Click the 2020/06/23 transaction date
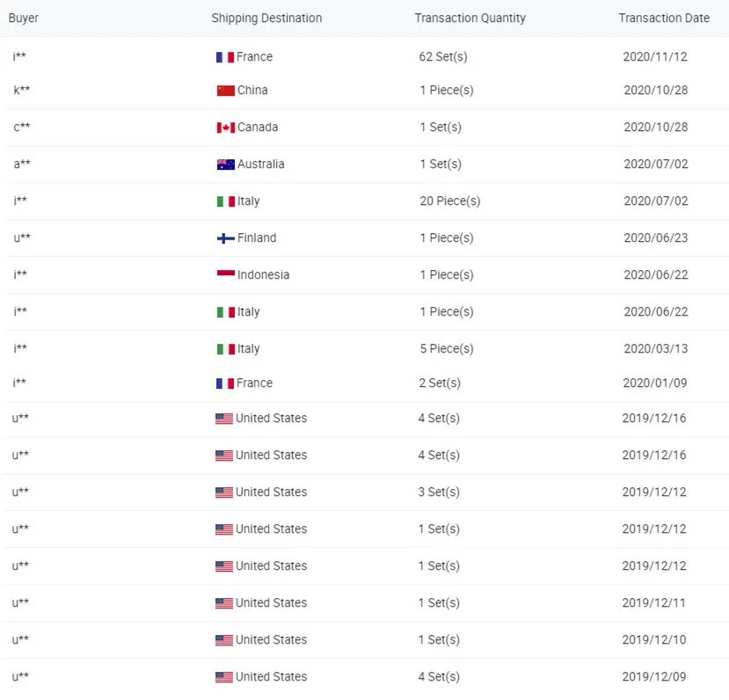This screenshot has height=700, width=729. [655, 238]
